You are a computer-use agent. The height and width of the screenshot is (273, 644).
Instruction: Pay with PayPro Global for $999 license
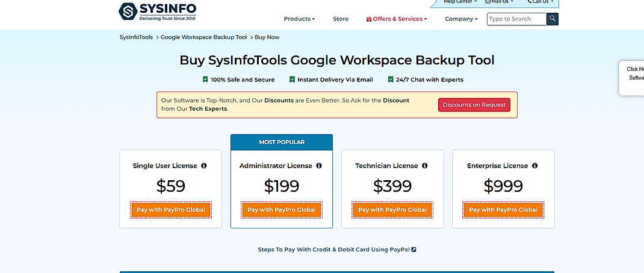[x=503, y=210]
